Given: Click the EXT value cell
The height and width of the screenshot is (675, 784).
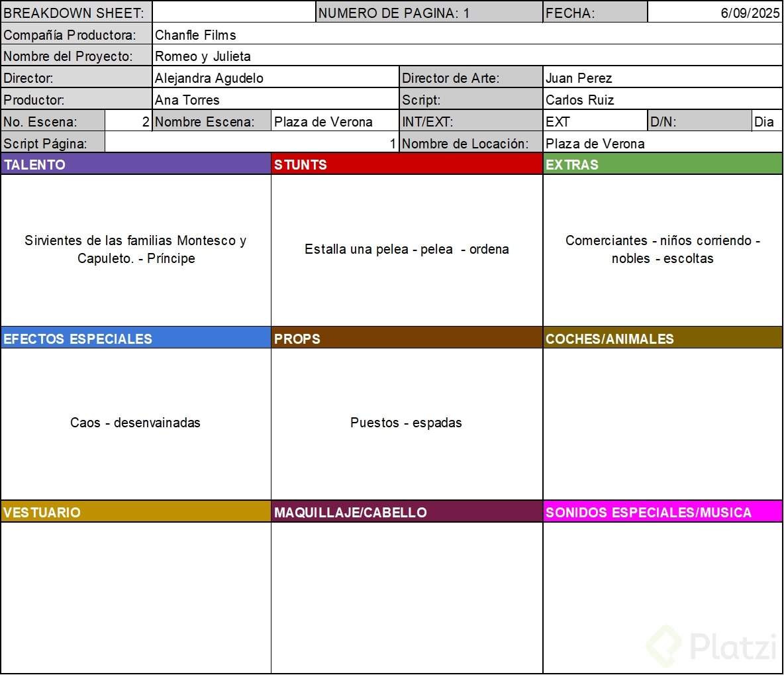Looking at the screenshot, I should pos(595,121).
